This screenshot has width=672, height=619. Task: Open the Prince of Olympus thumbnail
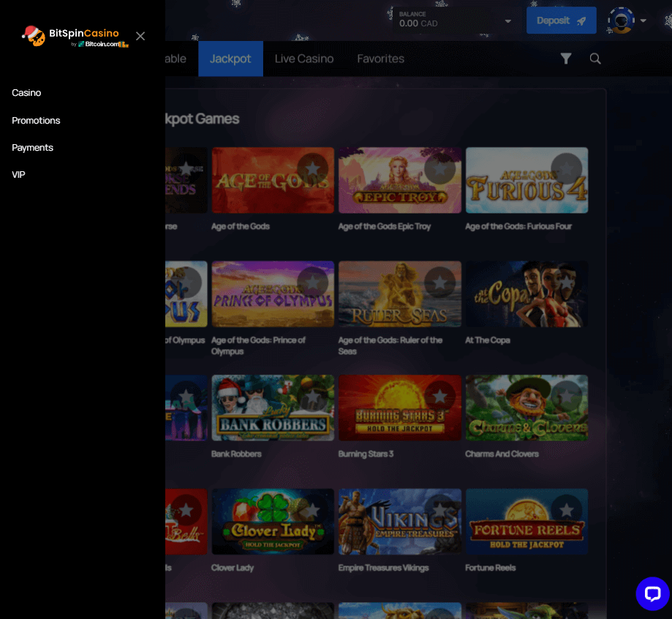point(273,294)
